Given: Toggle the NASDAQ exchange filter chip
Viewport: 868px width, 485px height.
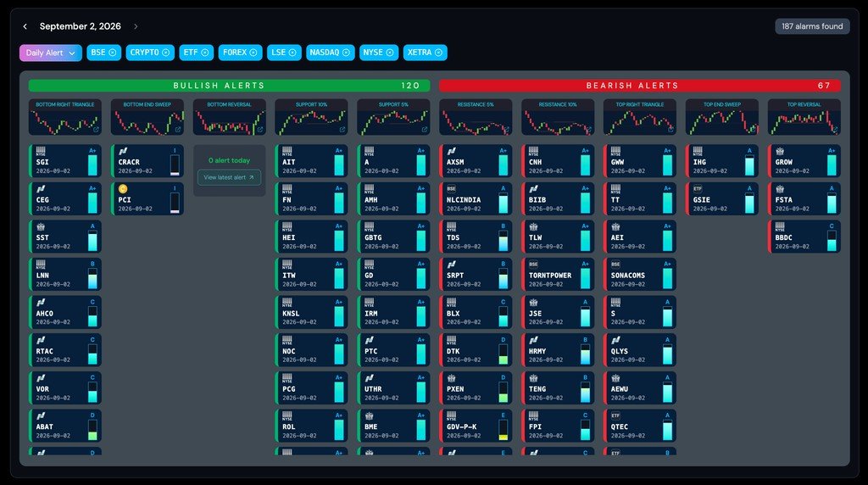Looking at the screenshot, I should pos(330,53).
